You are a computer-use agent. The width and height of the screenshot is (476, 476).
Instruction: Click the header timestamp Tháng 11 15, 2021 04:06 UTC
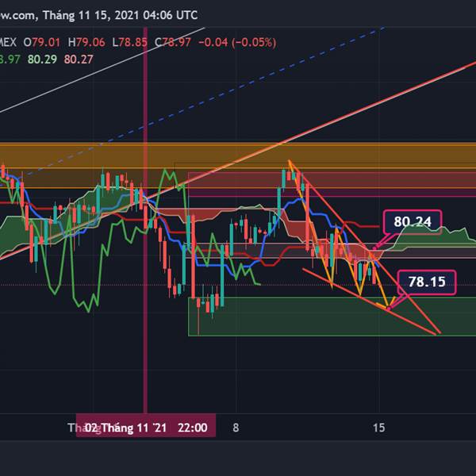(x=121, y=15)
